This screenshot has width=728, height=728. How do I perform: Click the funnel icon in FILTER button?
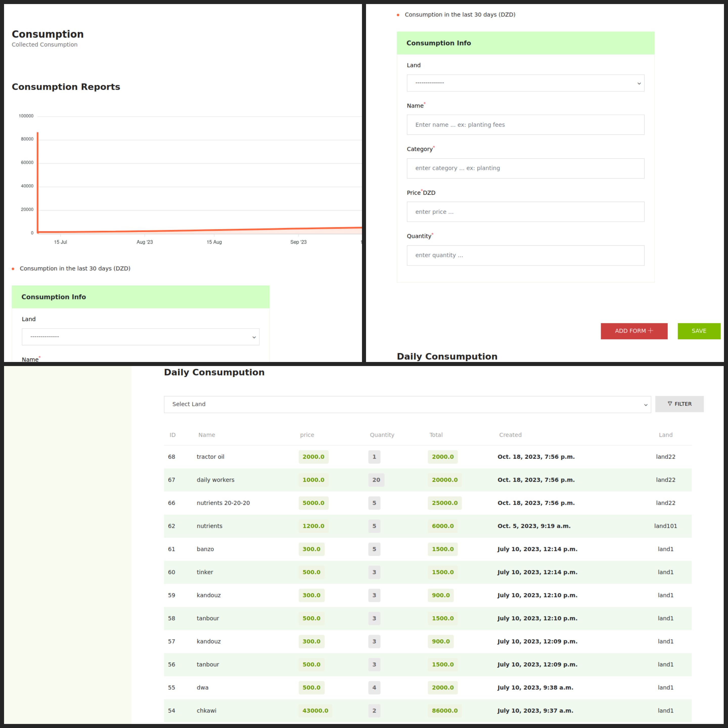pyautogui.click(x=670, y=404)
